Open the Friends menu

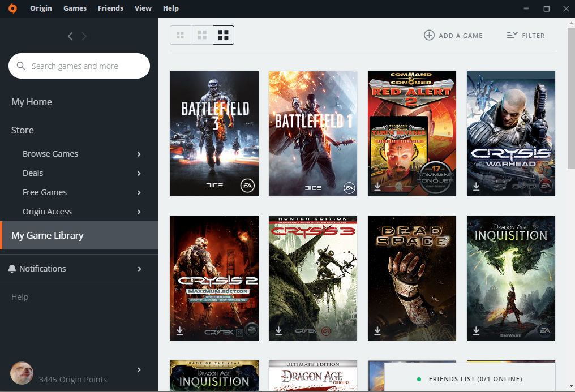point(110,8)
